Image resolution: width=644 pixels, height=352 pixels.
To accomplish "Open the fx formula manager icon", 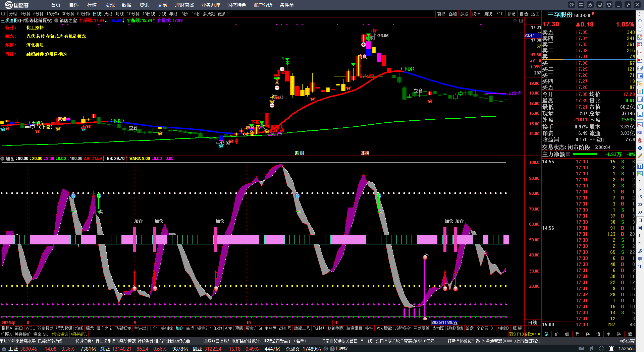I will click(x=590, y=5).
